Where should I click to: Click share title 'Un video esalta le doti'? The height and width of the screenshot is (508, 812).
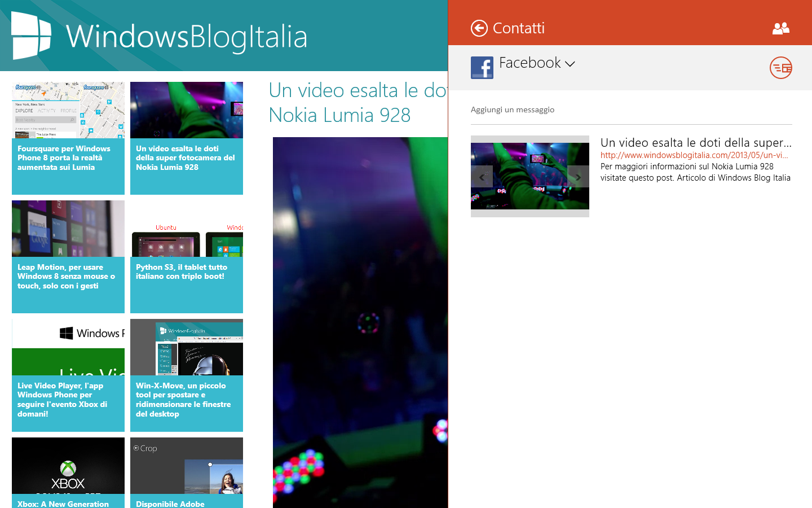[696, 143]
